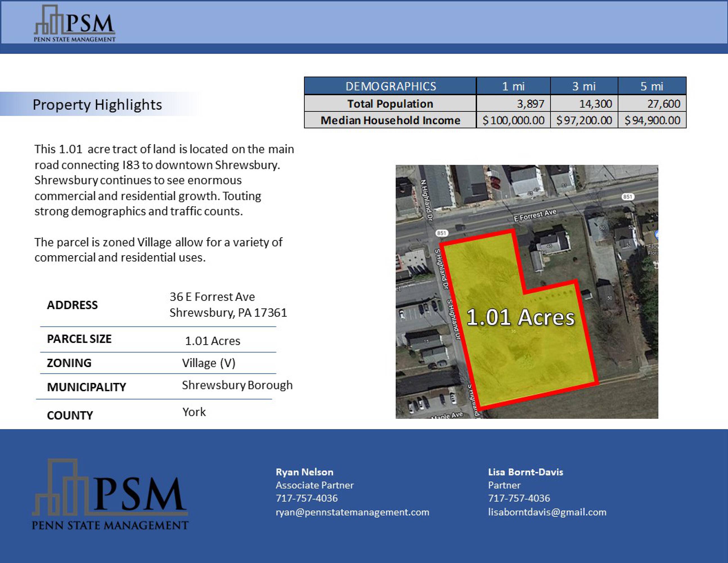Click Ryan Nelson's email address

point(352,512)
